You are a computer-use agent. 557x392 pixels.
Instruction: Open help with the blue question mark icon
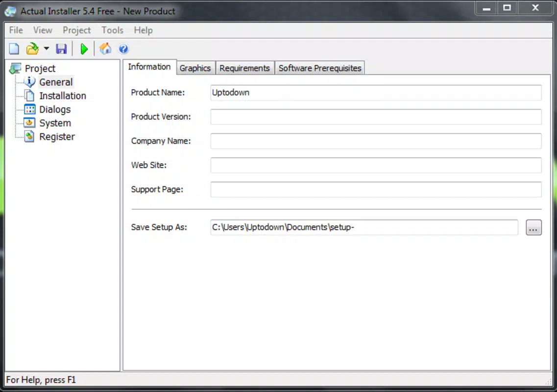coord(123,49)
